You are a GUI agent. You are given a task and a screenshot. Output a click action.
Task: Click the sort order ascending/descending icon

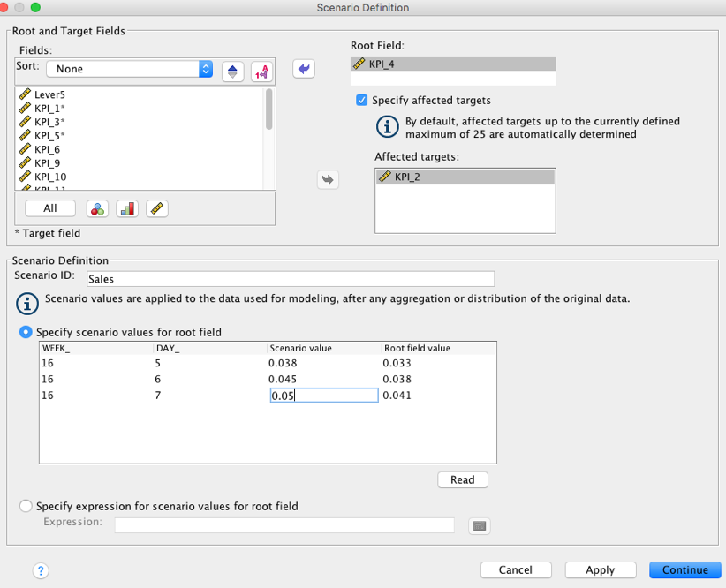tap(232, 72)
